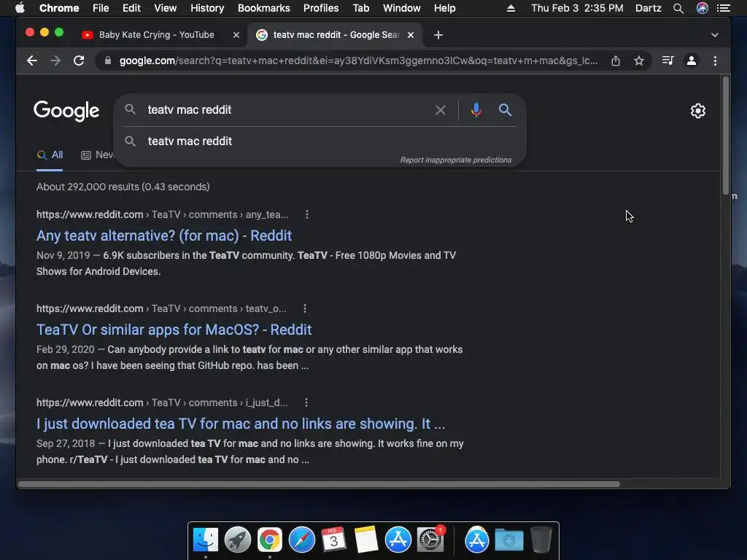
Task: Share this page using the share icon
Action: pos(616,61)
